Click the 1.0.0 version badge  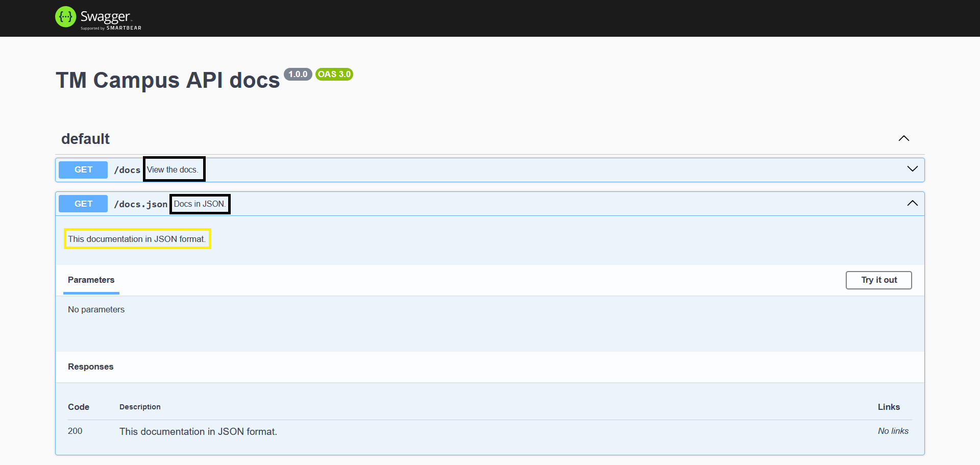[x=298, y=74]
